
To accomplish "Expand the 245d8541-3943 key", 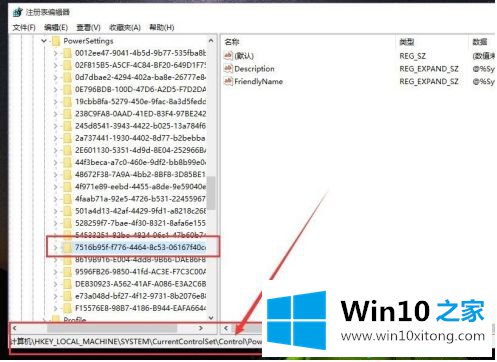I will coord(55,126).
